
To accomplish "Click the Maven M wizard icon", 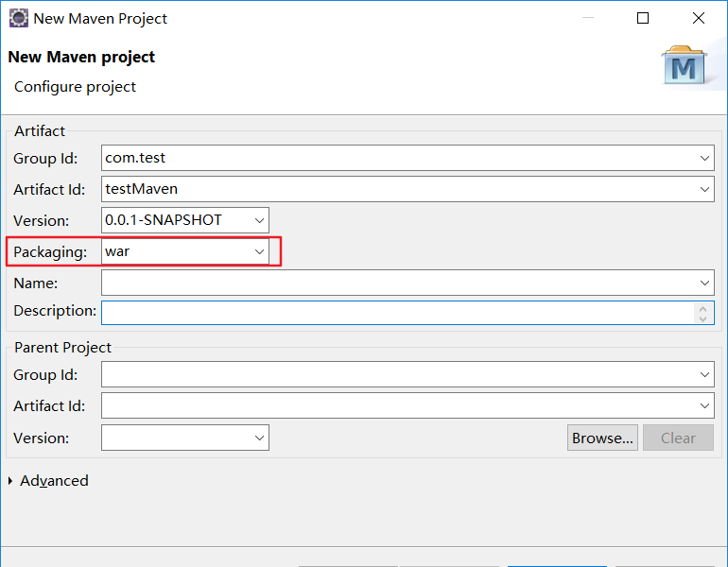I will click(x=684, y=65).
